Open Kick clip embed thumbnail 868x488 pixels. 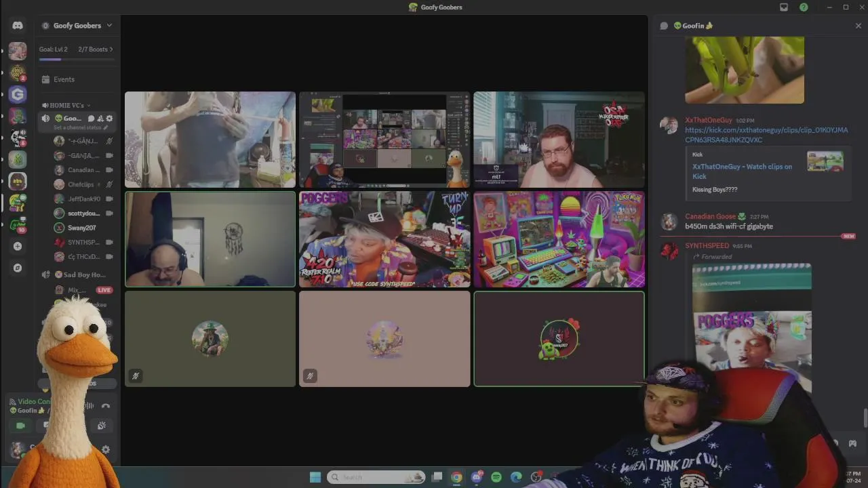pos(825,161)
